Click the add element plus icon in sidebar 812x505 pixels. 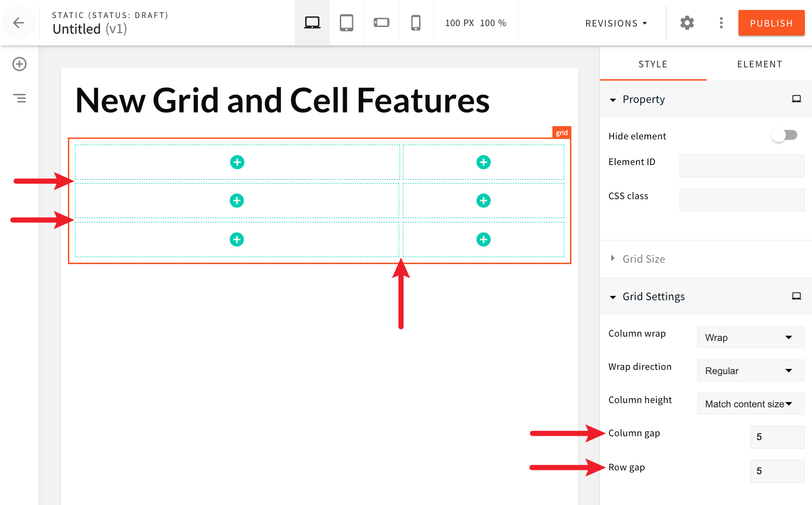tap(19, 64)
